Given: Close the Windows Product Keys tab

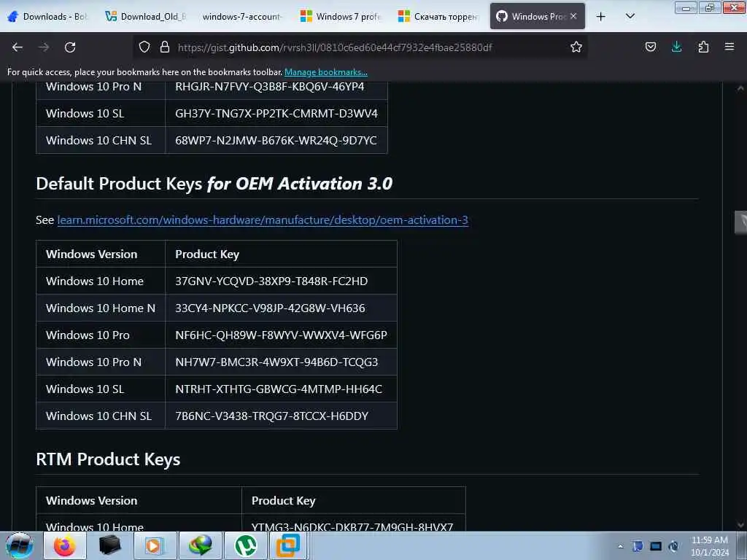Looking at the screenshot, I should click(x=573, y=16).
